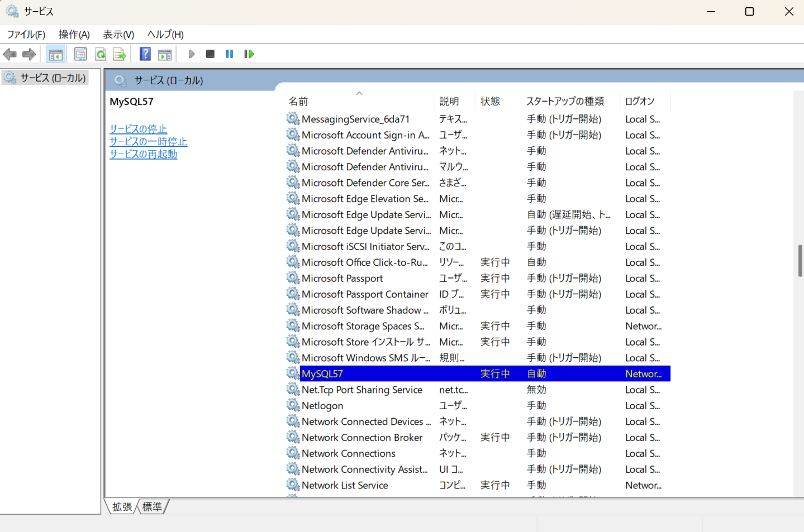The width and height of the screenshot is (804, 532).
Task: Click the サービスの再起動 link
Action: point(143,154)
